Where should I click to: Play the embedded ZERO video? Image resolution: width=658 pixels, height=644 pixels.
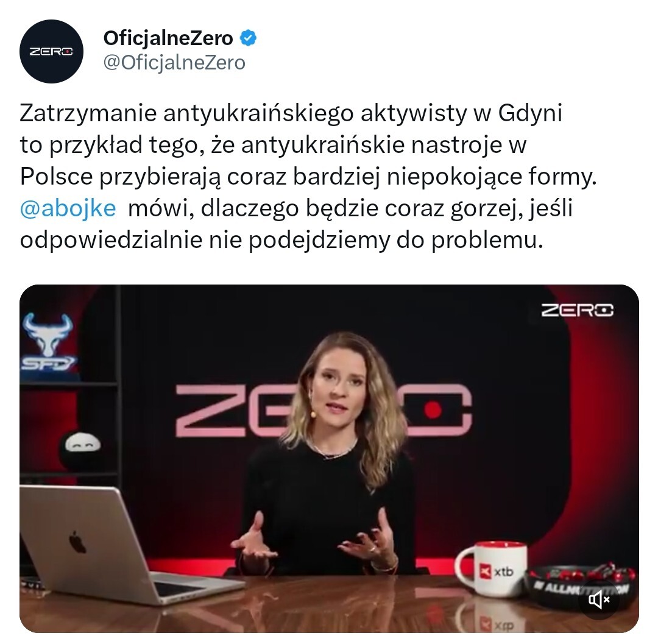[329, 458]
